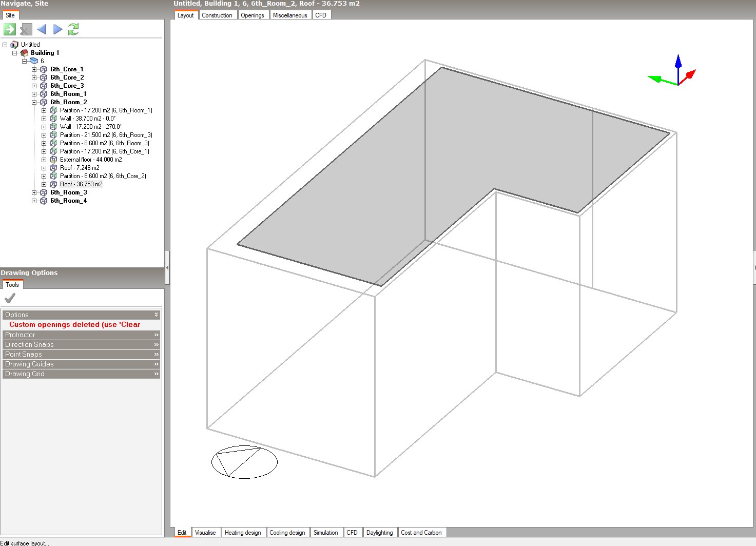Click the grey checkmark apply icon

[x=10, y=298]
